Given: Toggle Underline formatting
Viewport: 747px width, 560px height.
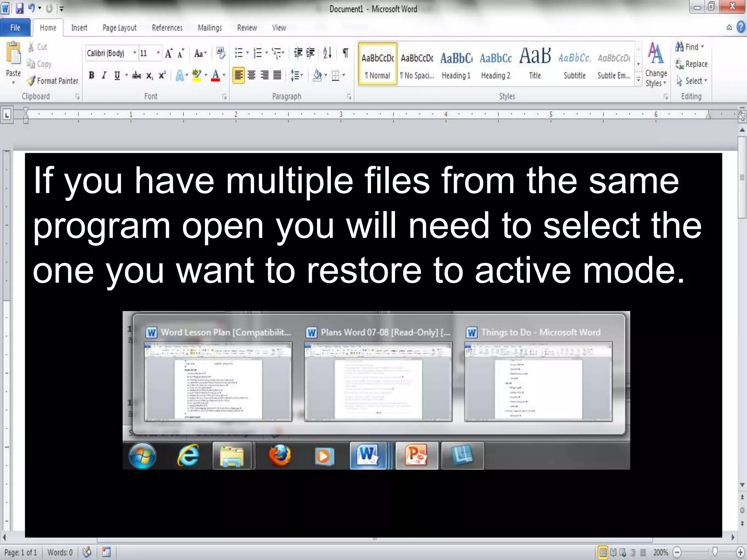Looking at the screenshot, I should pyautogui.click(x=117, y=75).
